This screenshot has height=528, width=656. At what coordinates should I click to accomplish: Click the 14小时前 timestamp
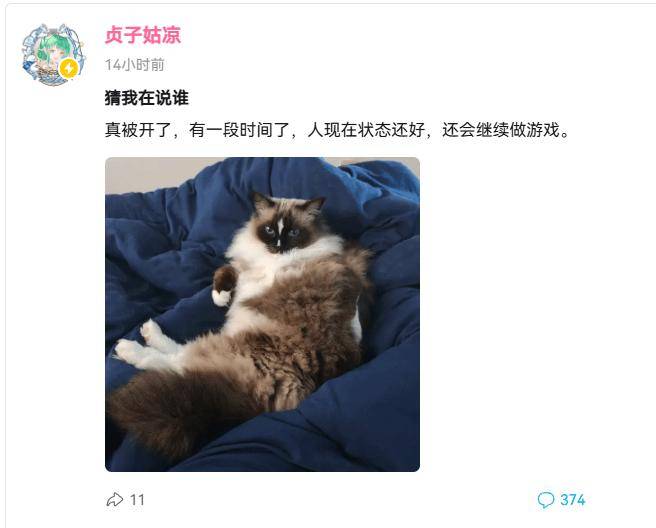coord(134,65)
